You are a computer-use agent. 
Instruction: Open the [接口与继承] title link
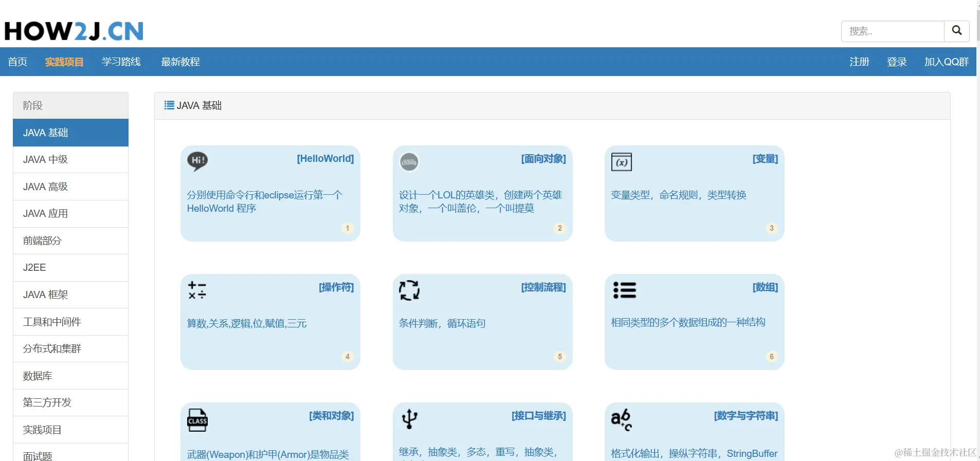tap(539, 416)
